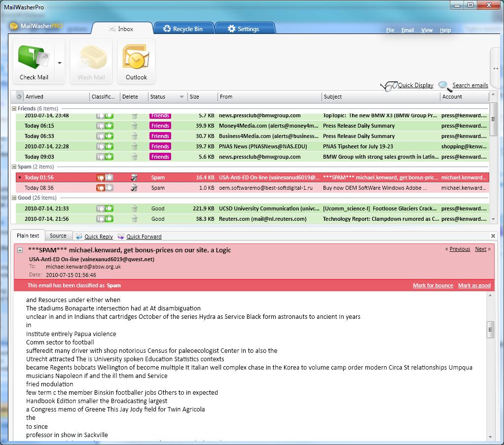This screenshot has height=445, width=504.
Task: Go to the Next email link
Action: pyautogui.click(x=480, y=249)
